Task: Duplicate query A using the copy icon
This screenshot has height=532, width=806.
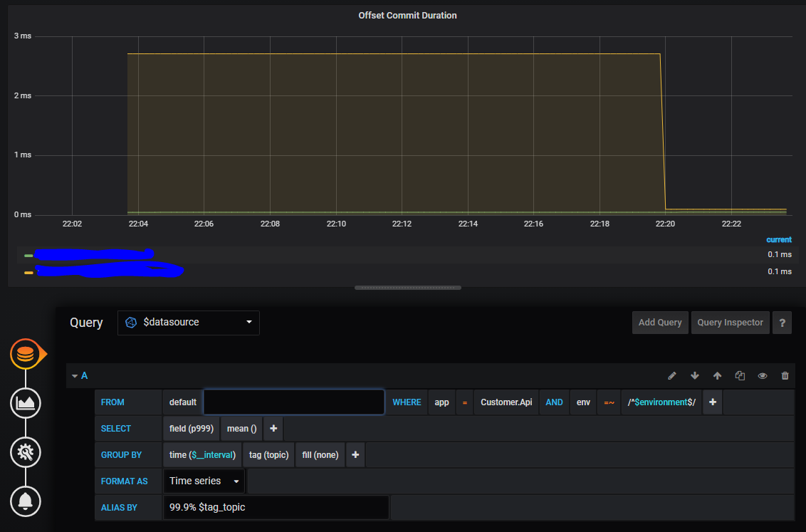Action: pyautogui.click(x=740, y=375)
